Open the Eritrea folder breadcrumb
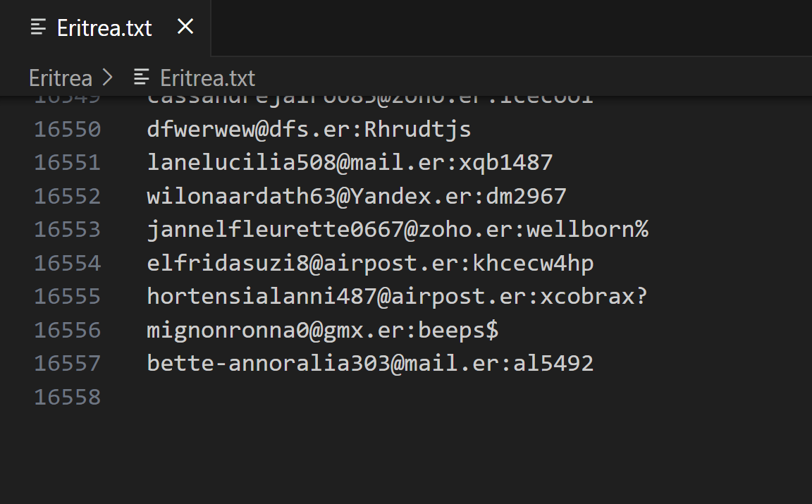Image resolution: width=812 pixels, height=504 pixels. tap(61, 78)
